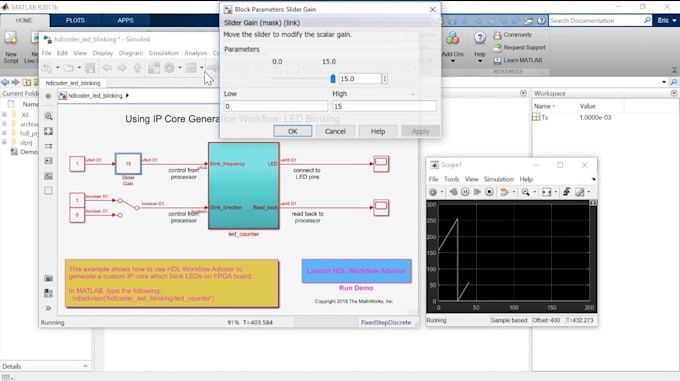
Task: Stop the simulation from Scope1 toolbar
Action: click(489, 192)
